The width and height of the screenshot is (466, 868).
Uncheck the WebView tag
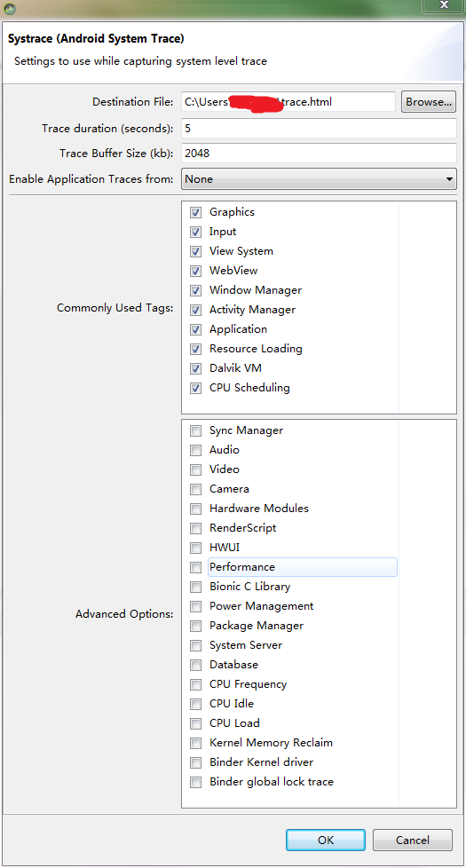pyautogui.click(x=195, y=271)
